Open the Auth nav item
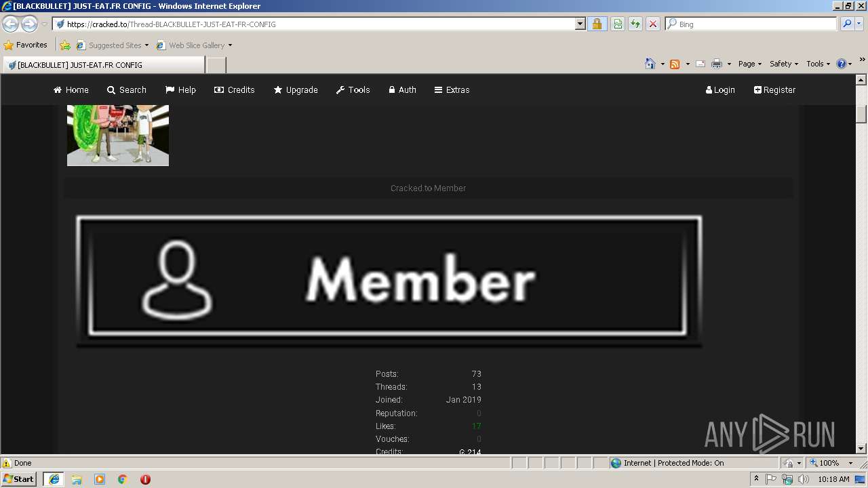 point(403,89)
